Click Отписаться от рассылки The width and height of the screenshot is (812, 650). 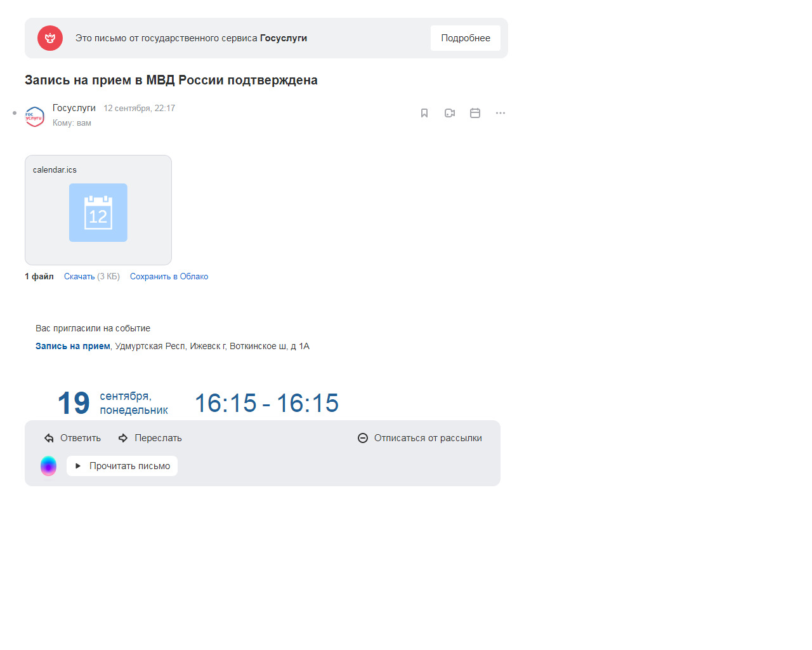click(420, 438)
